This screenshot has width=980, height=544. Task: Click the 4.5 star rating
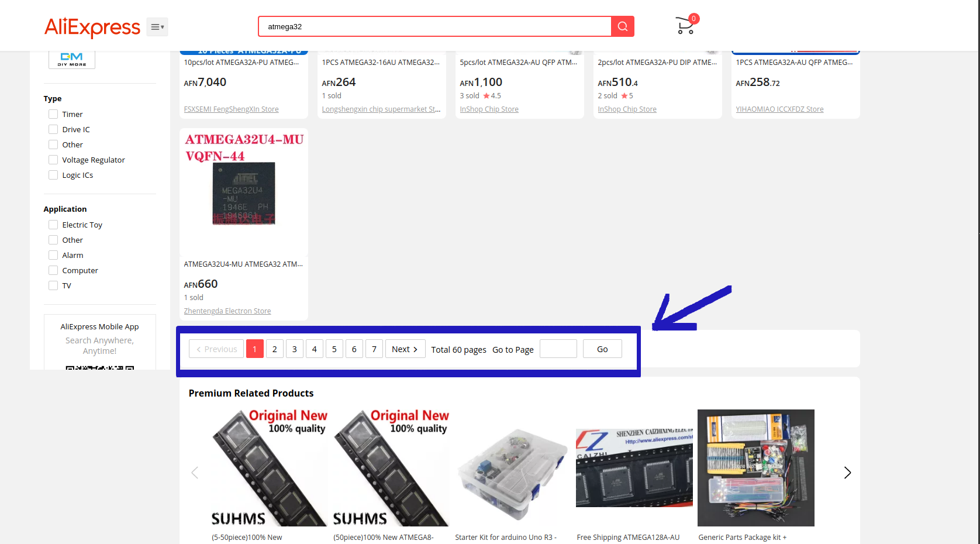[492, 96]
